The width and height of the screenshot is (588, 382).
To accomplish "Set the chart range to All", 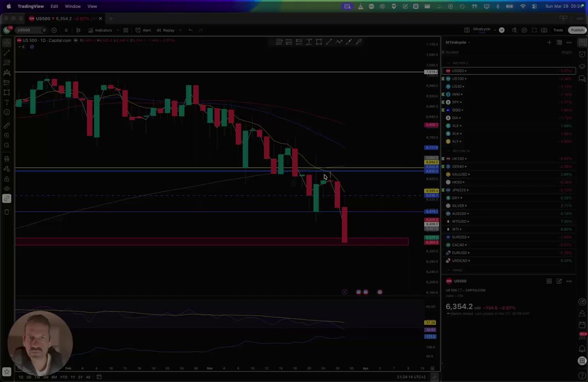I will (x=88, y=377).
